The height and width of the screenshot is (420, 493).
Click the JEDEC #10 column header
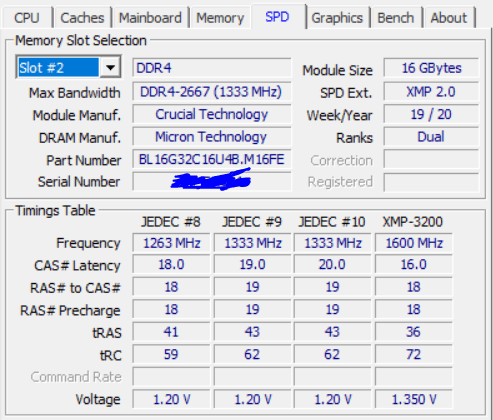[332, 222]
